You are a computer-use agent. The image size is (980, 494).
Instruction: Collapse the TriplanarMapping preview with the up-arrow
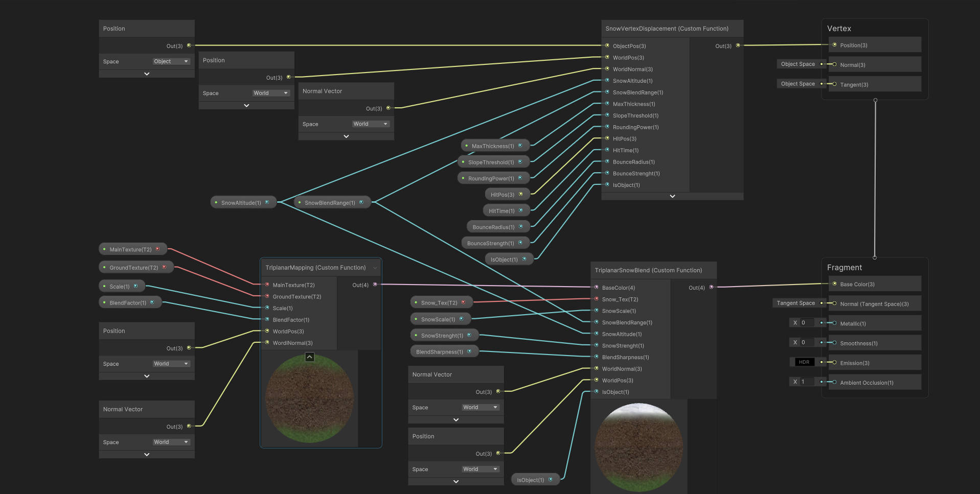tap(309, 357)
